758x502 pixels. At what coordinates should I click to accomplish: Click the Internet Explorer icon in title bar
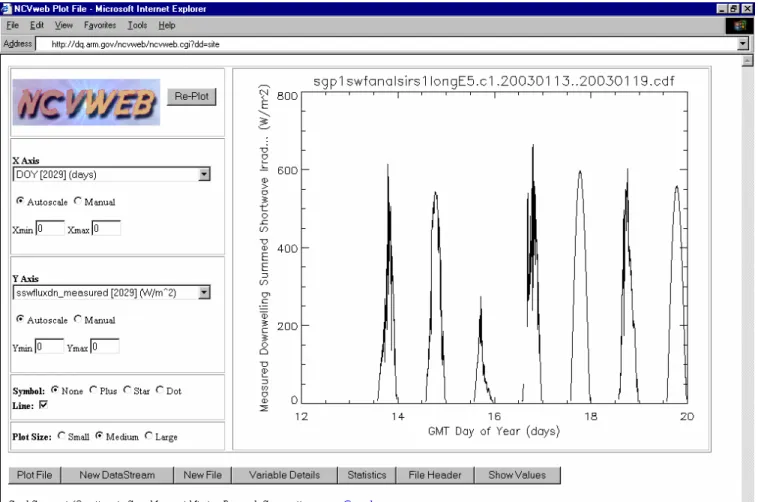click(6, 8)
